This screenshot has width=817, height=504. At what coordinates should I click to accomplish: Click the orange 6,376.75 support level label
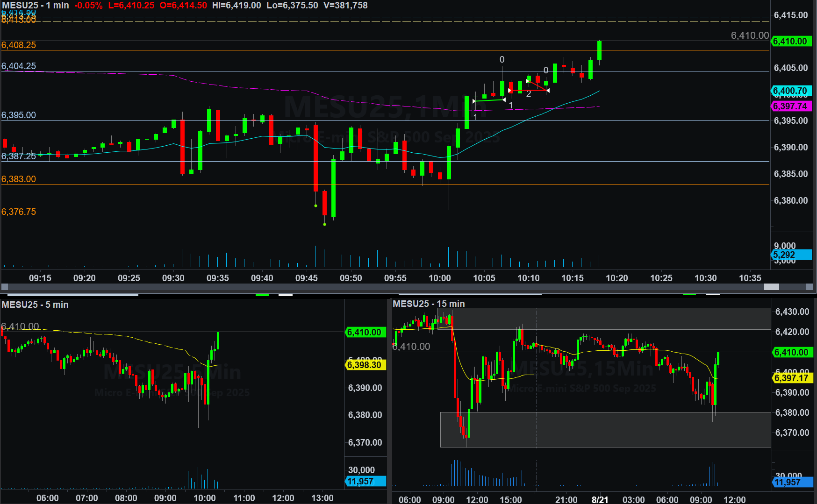[19, 212]
